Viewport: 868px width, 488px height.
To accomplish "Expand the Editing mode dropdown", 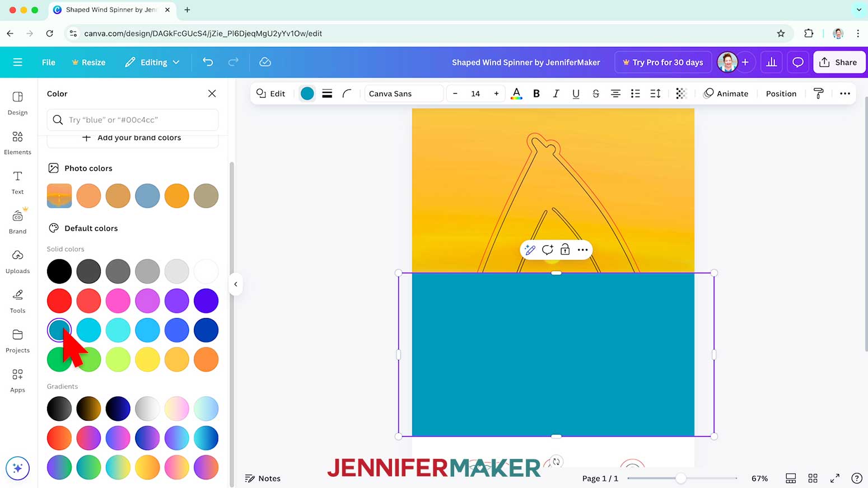I will pyautogui.click(x=152, y=62).
